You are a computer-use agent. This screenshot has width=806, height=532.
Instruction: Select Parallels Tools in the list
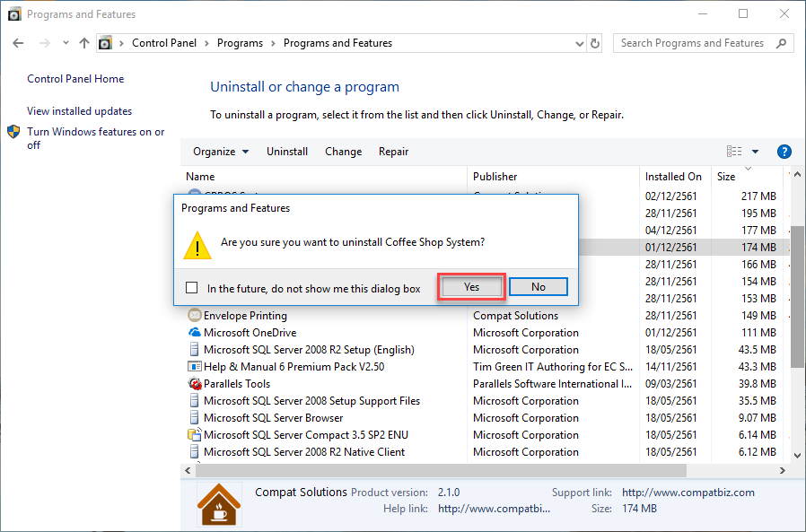pyautogui.click(x=486, y=383)
